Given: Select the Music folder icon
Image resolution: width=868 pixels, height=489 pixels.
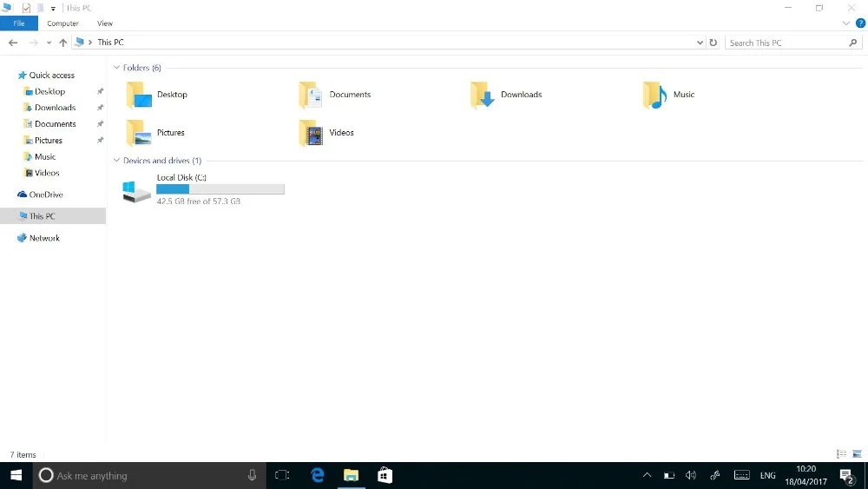Looking at the screenshot, I should (654, 95).
